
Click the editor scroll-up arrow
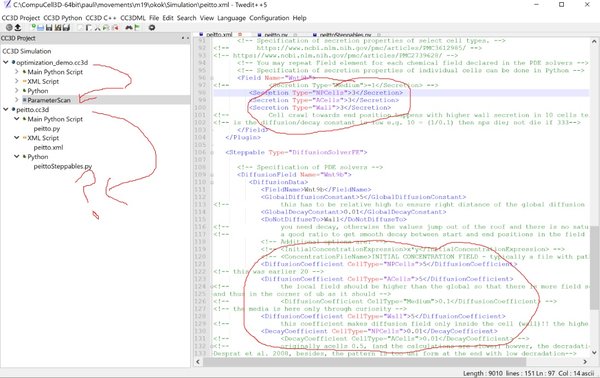coord(594,41)
